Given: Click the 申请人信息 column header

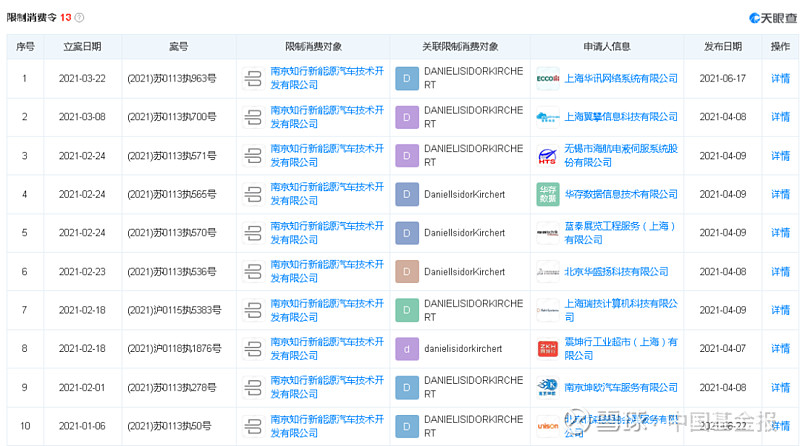Looking at the screenshot, I should [x=607, y=46].
